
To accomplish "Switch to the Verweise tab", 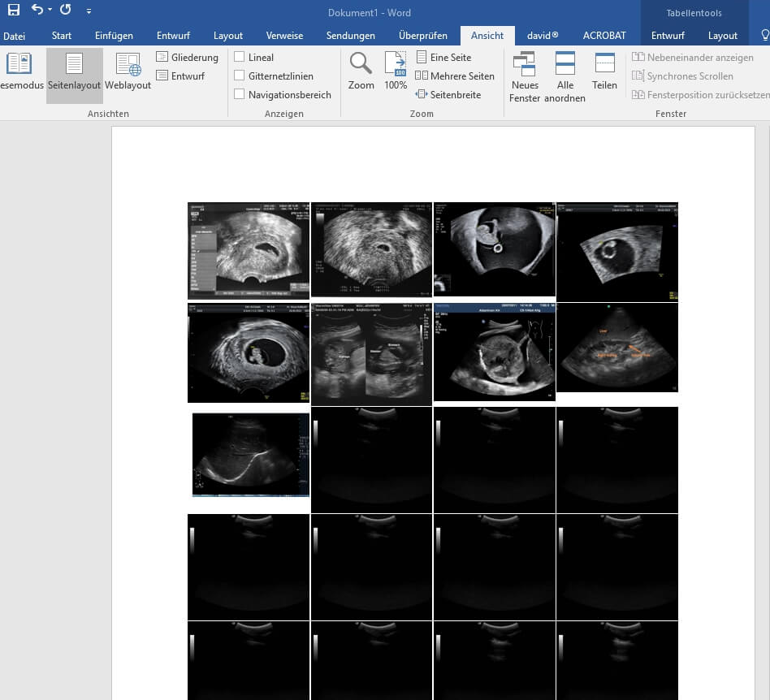I will click(x=284, y=36).
